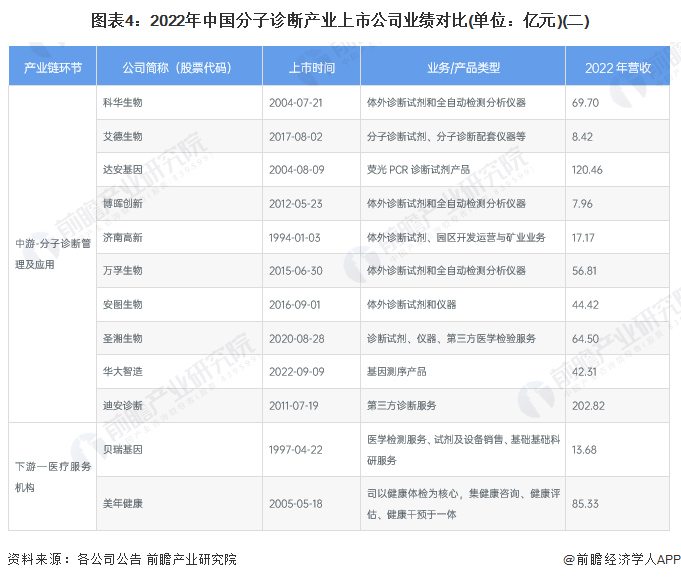Select the listing date 2016-09-01
The height and width of the screenshot is (580, 681).
tap(294, 304)
